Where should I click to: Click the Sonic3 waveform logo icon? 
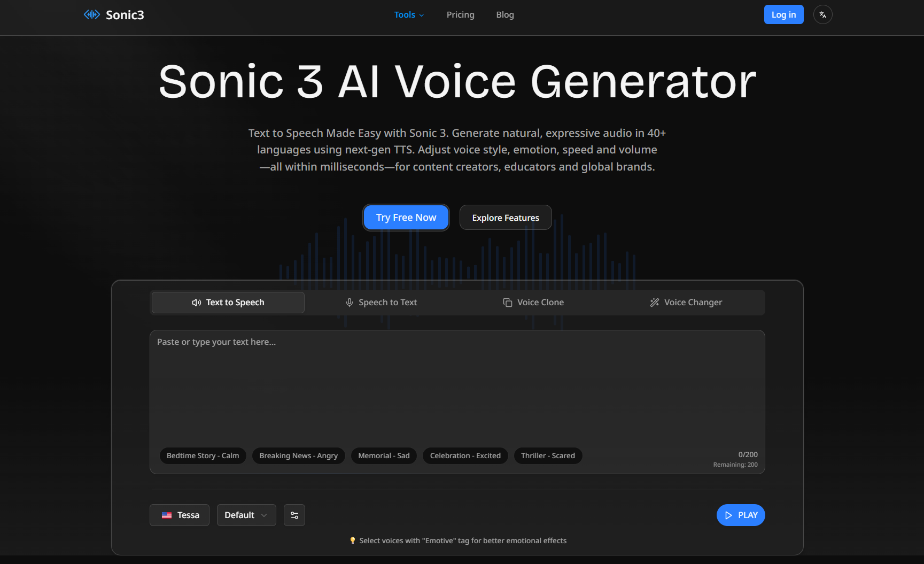tap(91, 14)
